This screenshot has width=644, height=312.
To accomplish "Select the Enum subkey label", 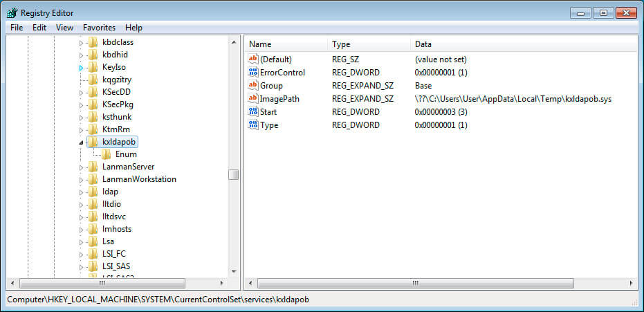I will pos(126,154).
